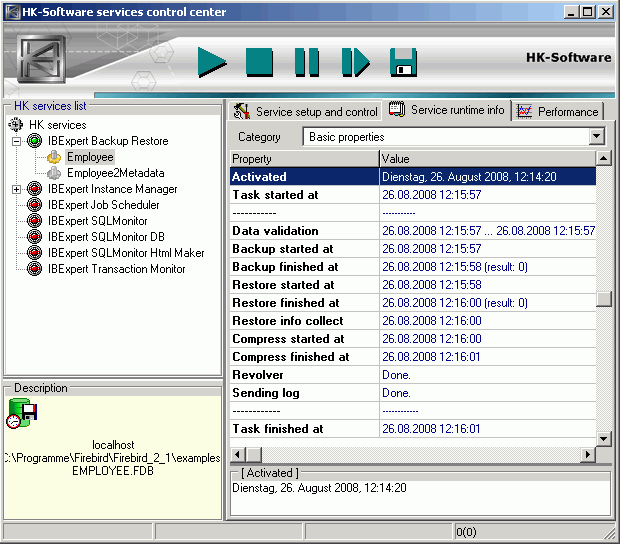Select the Task finished at row
The width and height of the screenshot is (620, 544).
[413, 429]
